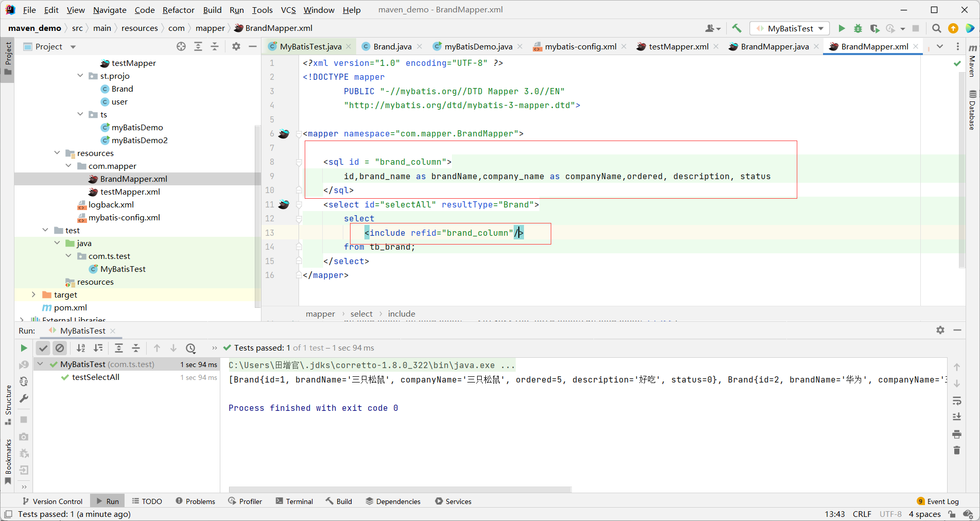Switch to MyBatisTest.java tab
The height and width of the screenshot is (521, 980).
(310, 46)
